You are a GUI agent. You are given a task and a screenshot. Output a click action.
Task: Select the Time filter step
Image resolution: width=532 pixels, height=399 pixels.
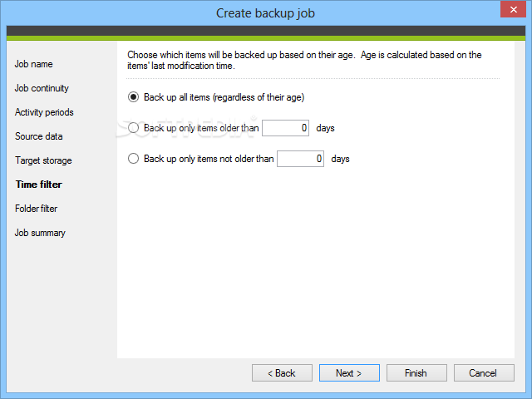38,185
